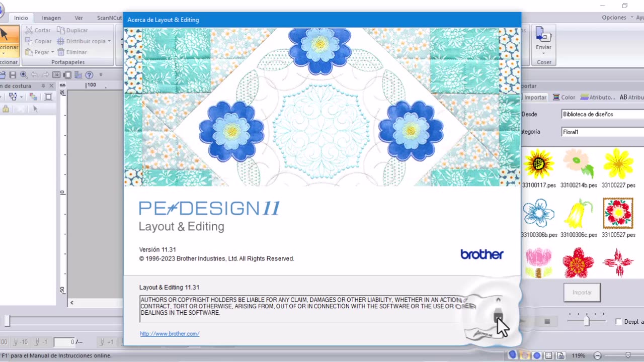
Task: Click the license text scroll-up arrow
Action: pos(498,300)
